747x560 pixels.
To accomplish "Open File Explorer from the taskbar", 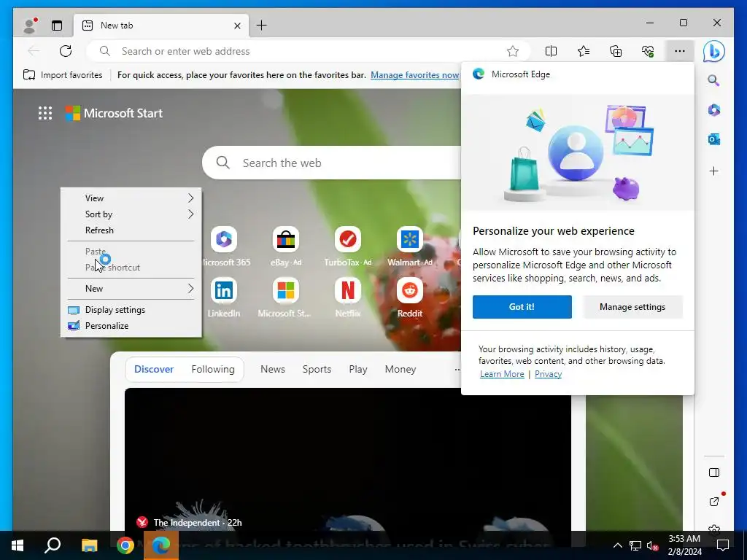I will pyautogui.click(x=89, y=545).
